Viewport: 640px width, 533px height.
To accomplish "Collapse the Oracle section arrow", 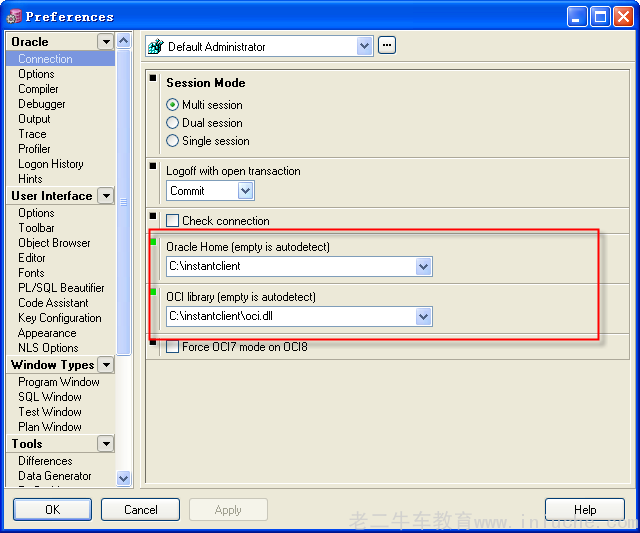I will (x=106, y=42).
